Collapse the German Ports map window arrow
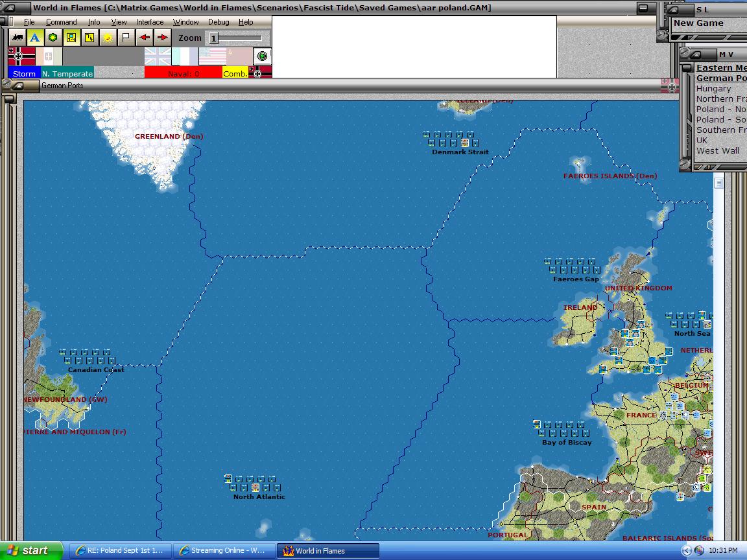 click(x=18, y=86)
